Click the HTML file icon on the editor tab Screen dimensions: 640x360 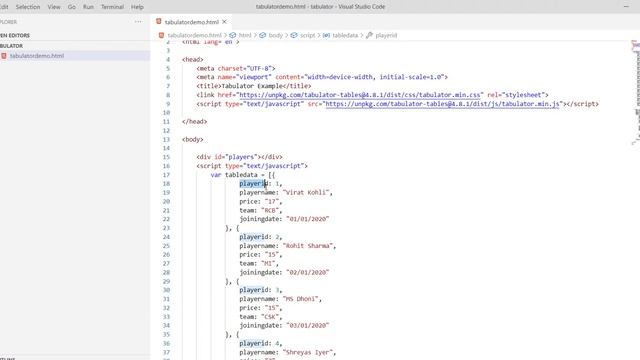(x=158, y=22)
